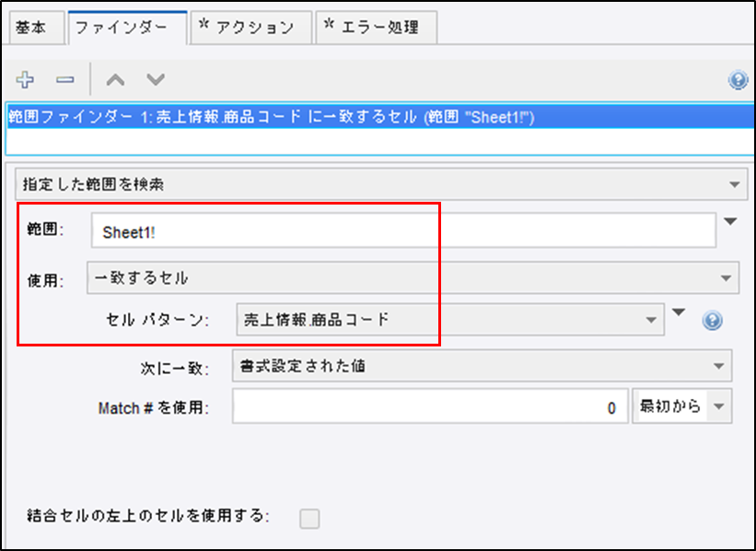This screenshot has width=756, height=551.
Task: Open the アクション tab
Action: coord(250,28)
